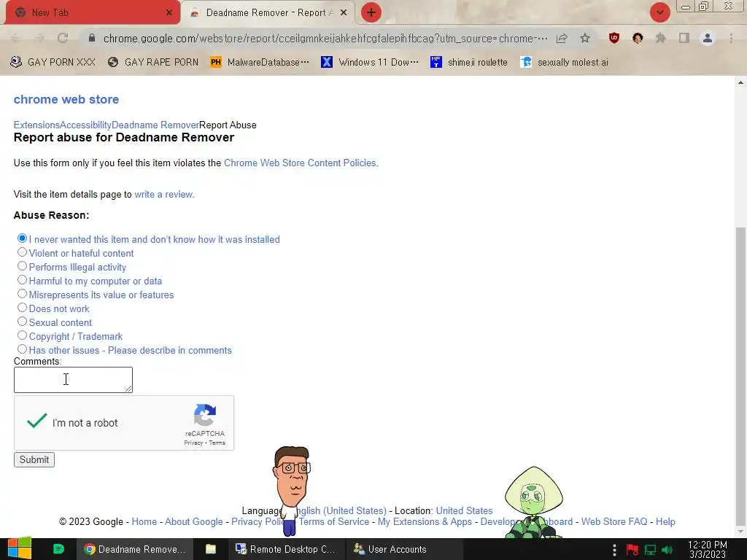Open the reCAPTCHA Terms link

[217, 443]
